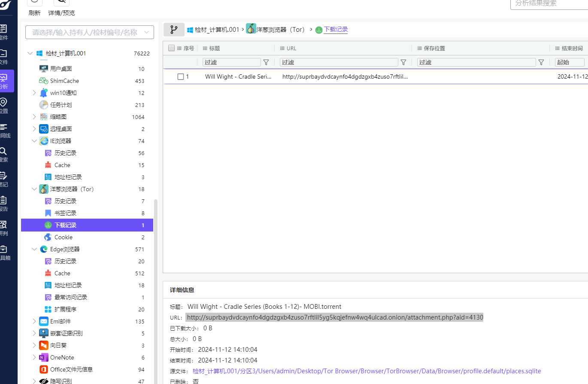The height and width of the screenshot is (384, 588).
Task: Collapse the Edge browser tree node
Action: [34, 249]
